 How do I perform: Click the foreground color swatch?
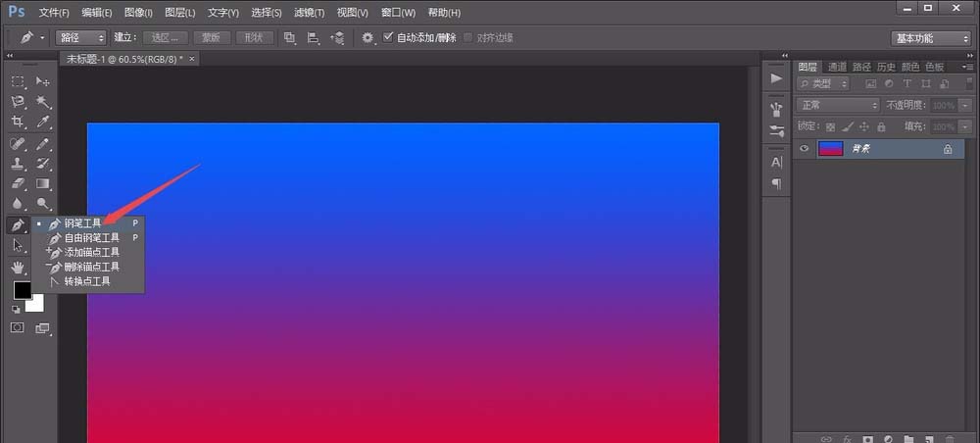[x=22, y=290]
